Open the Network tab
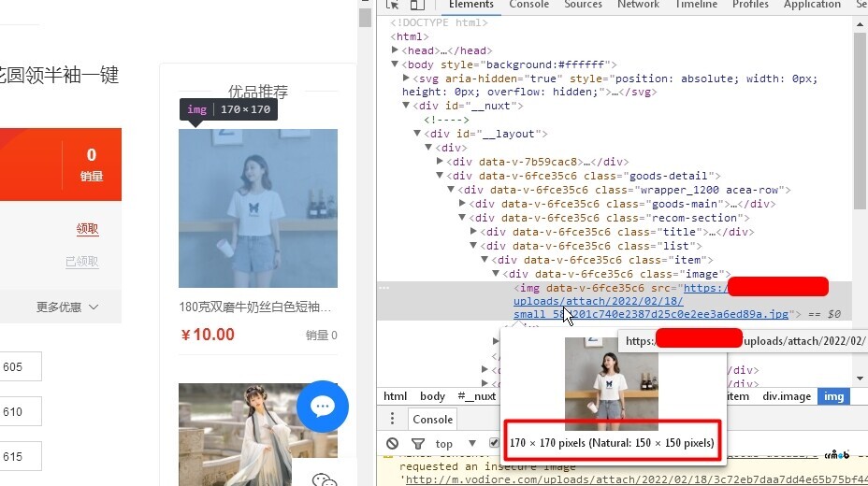The width and height of the screenshot is (868, 486). 638,5
